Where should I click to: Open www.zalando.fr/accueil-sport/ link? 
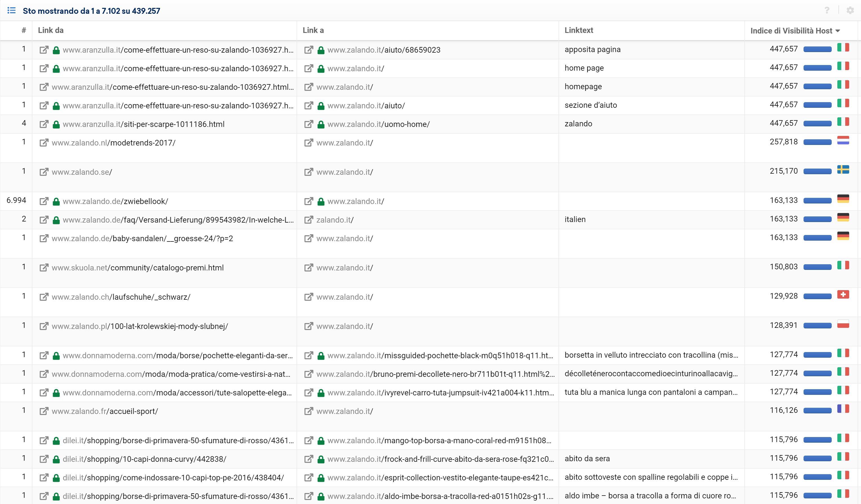pyautogui.click(x=105, y=411)
